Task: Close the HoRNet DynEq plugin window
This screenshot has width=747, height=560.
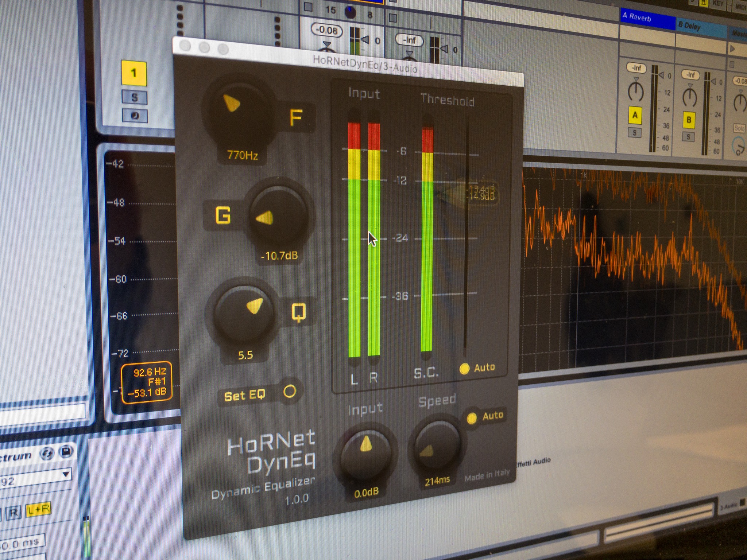Action: coord(186,46)
